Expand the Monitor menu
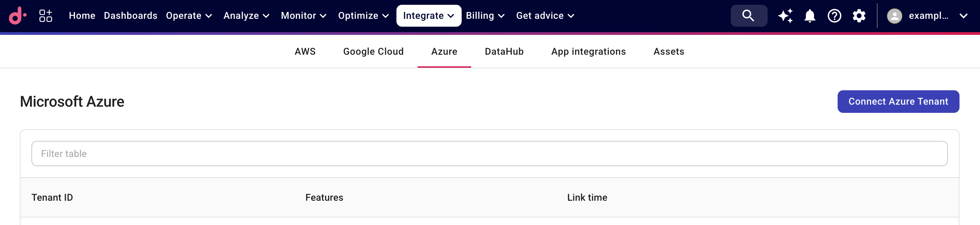Screen dimensions: 980x225 [x=304, y=16]
